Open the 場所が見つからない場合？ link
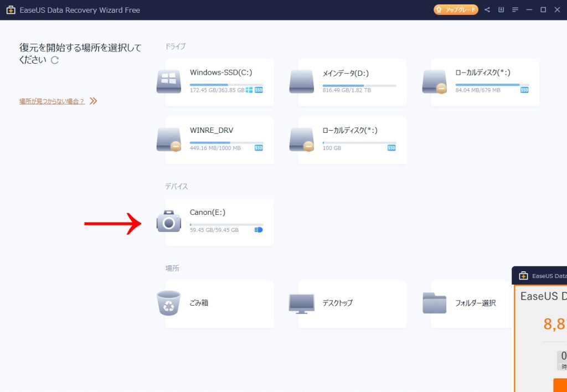567x392 pixels. (x=52, y=101)
